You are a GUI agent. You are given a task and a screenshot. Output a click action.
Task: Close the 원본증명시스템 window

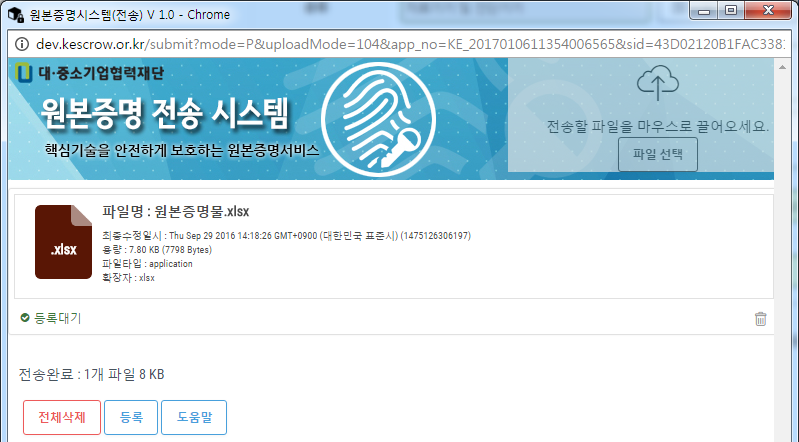[768, 11]
